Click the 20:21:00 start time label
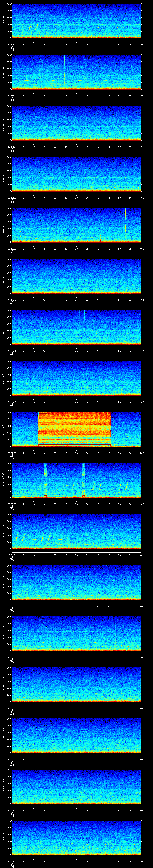Image resolution: width=153 pixels, height=868 pixels. click(12, 402)
